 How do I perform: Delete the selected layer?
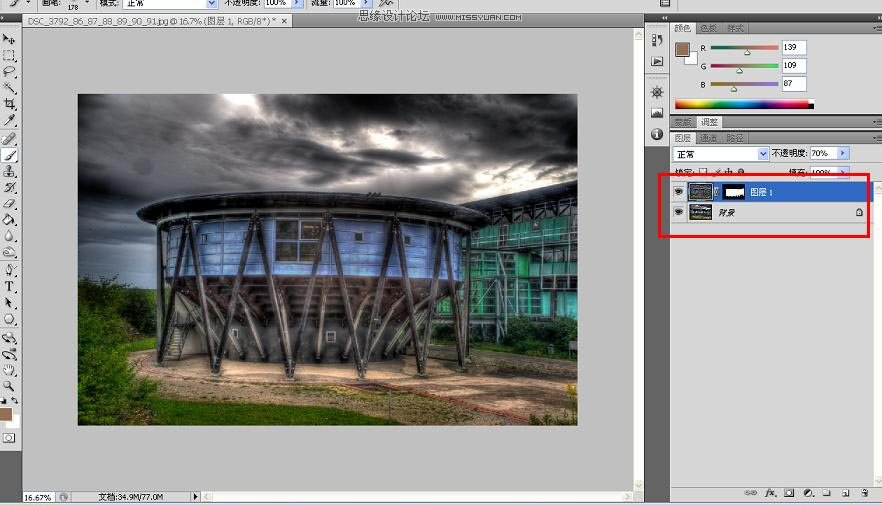(865, 493)
